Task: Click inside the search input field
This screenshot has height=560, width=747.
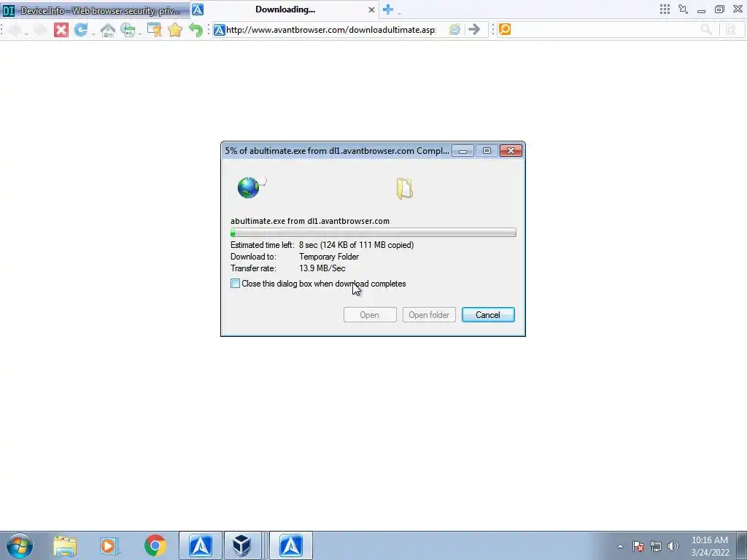Action: point(605,29)
